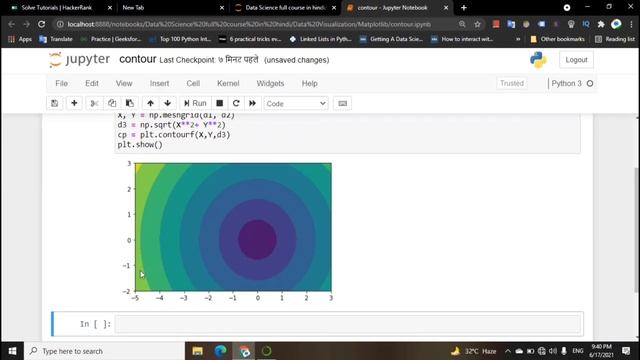Paste cells below icon
This screenshot has width=640, height=360.
pyautogui.click(x=130, y=103)
